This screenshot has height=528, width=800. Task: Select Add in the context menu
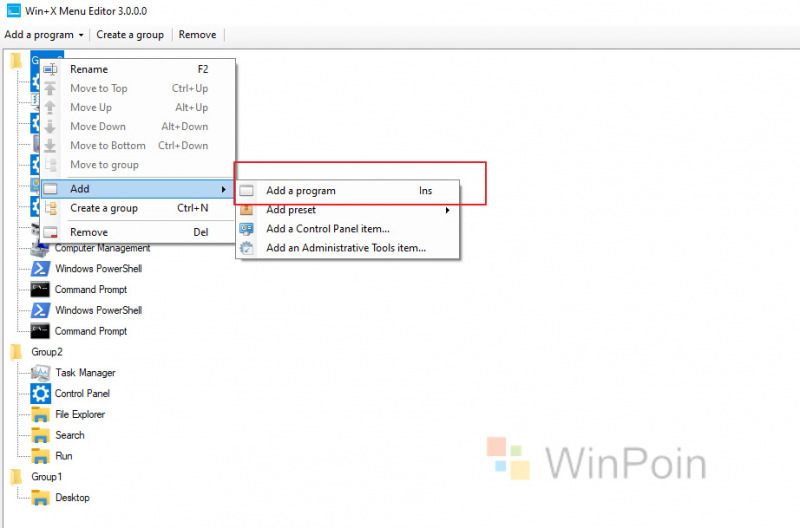pyautogui.click(x=138, y=189)
